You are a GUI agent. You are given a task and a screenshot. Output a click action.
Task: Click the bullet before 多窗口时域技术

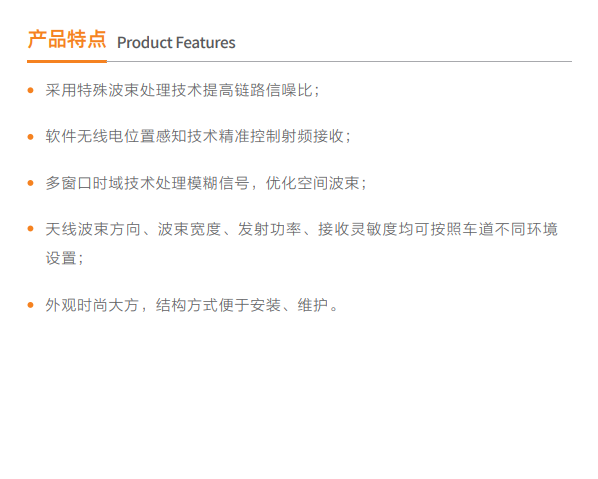[x=31, y=183]
